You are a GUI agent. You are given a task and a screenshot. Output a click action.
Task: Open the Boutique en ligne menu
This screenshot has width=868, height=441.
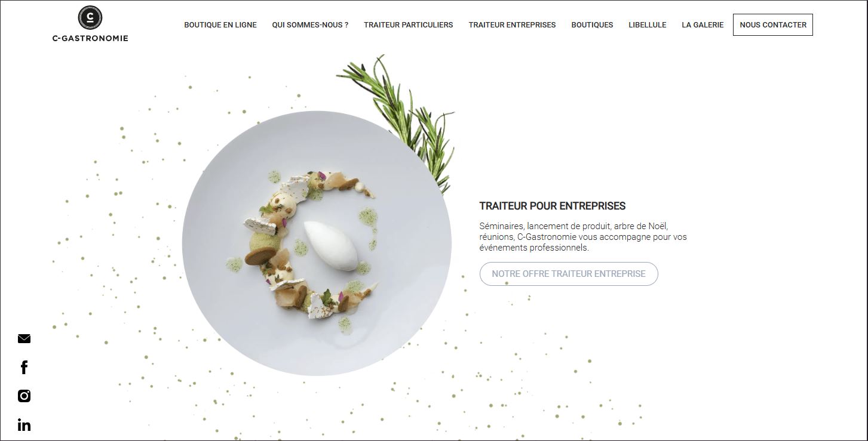[220, 25]
